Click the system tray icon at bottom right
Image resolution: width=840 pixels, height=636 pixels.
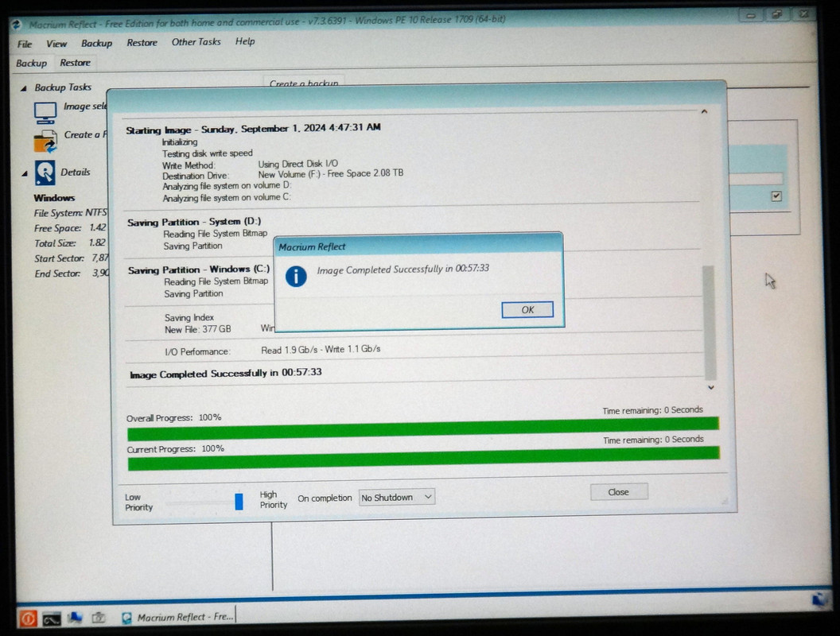[x=819, y=599]
